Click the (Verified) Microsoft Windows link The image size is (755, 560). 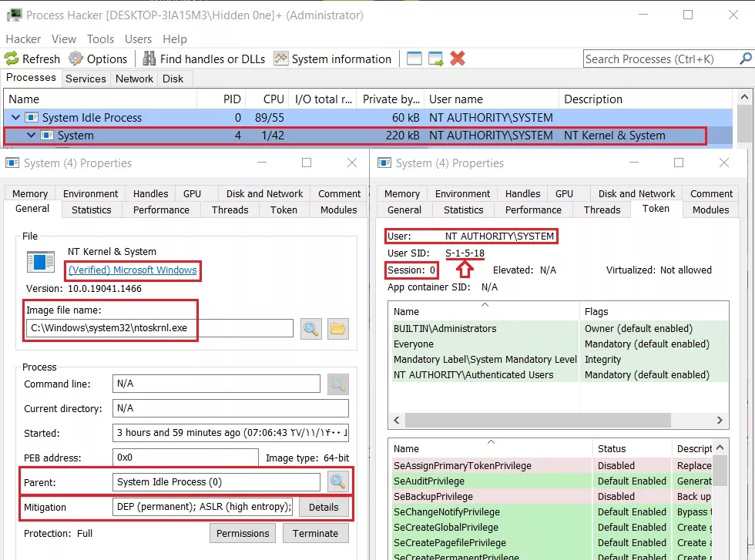133,270
